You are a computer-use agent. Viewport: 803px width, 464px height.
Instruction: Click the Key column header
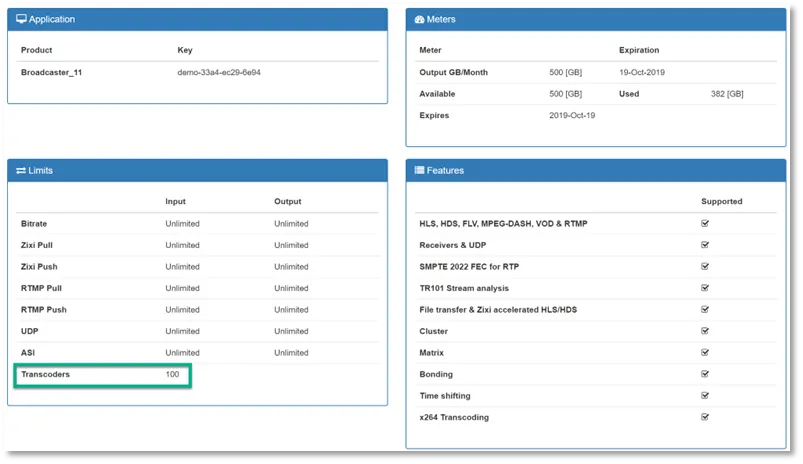tap(185, 50)
